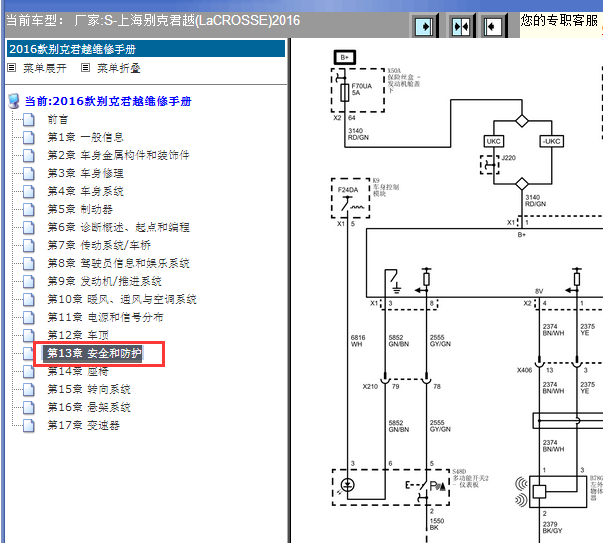This screenshot has height=543, width=603.
Task: Open 第14章 座椅
Action: tap(78, 371)
